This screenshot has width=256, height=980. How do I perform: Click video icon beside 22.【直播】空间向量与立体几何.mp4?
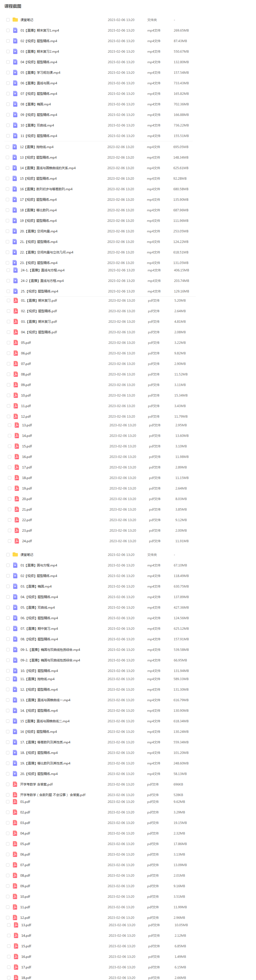[15, 252]
